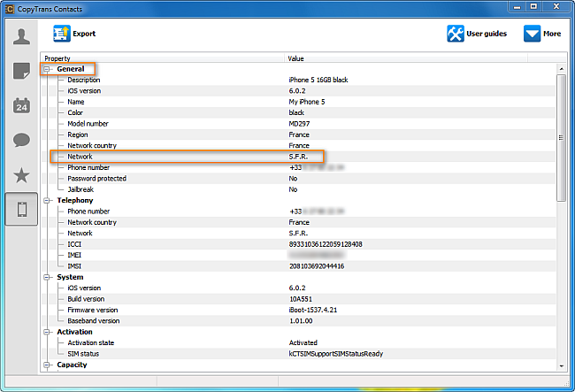Click the Export button label
Image resolution: width=575 pixels, height=392 pixels.
[84, 34]
